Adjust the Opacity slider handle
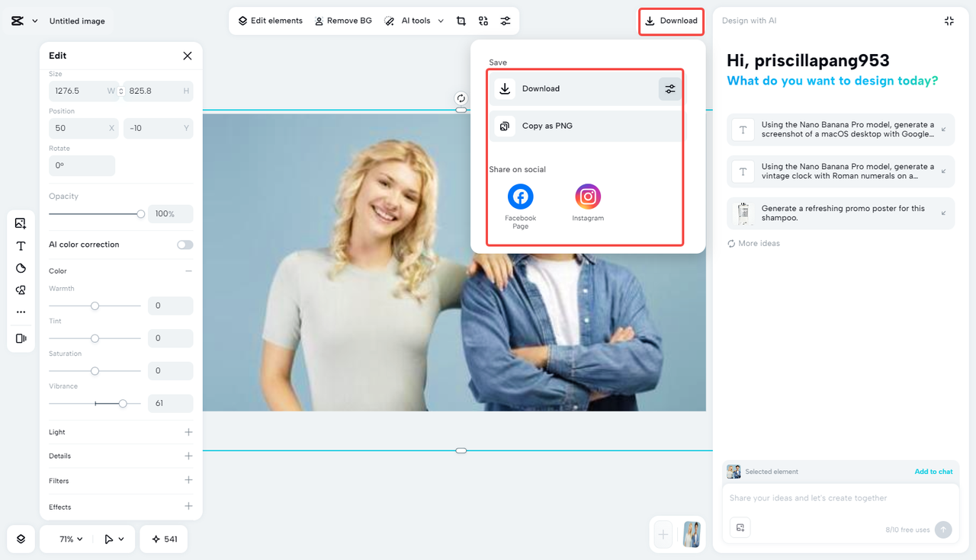976x560 pixels. click(140, 214)
